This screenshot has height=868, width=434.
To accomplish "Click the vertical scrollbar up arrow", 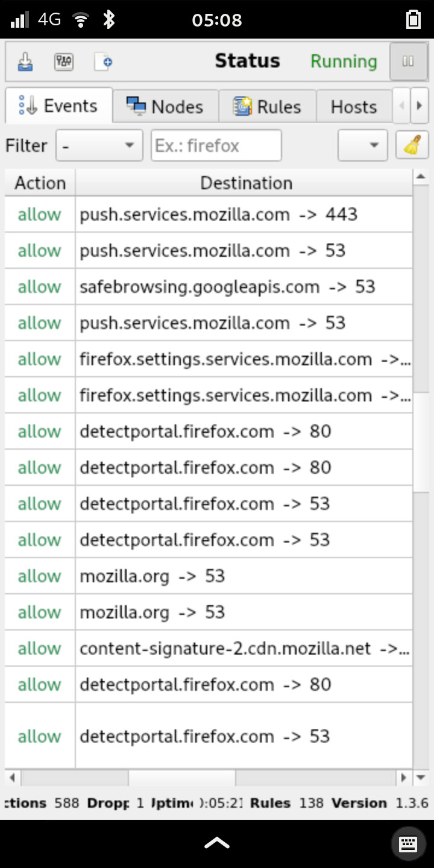I will click(x=421, y=176).
